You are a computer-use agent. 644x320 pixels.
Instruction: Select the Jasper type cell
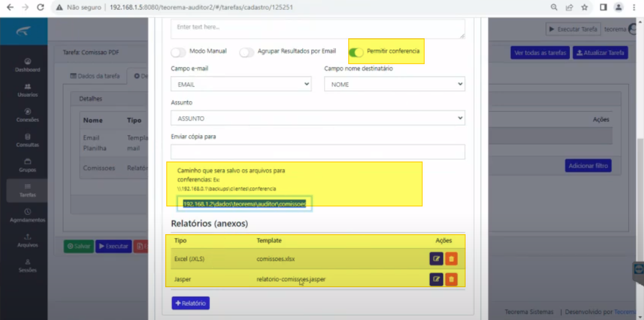182,279
